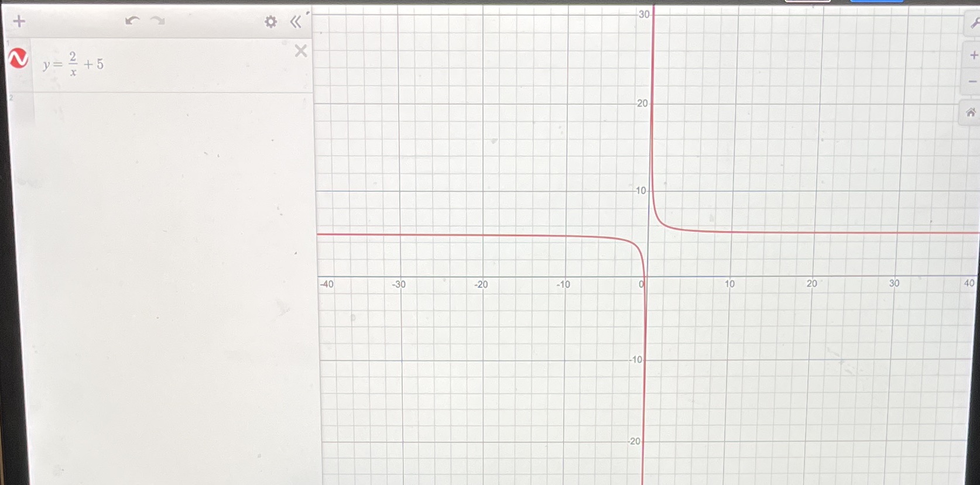This screenshot has height=485, width=980.
Task: Zoom out of the graph
Action: point(973,82)
